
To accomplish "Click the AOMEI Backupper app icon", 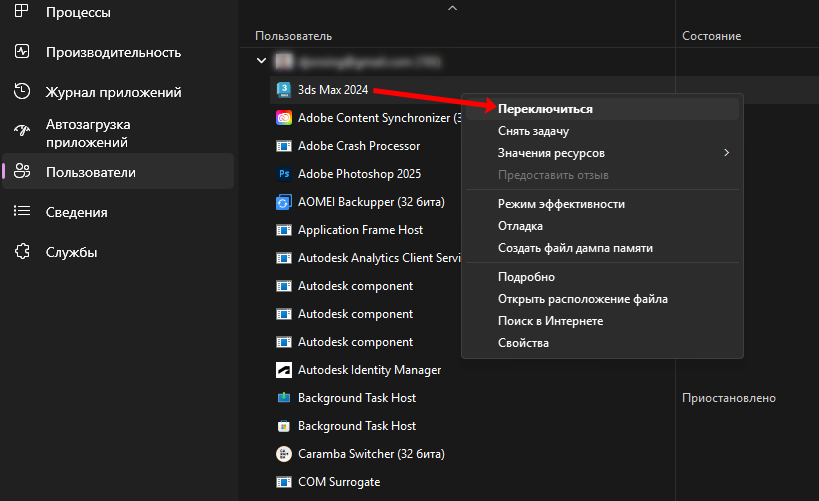I will pos(282,201).
